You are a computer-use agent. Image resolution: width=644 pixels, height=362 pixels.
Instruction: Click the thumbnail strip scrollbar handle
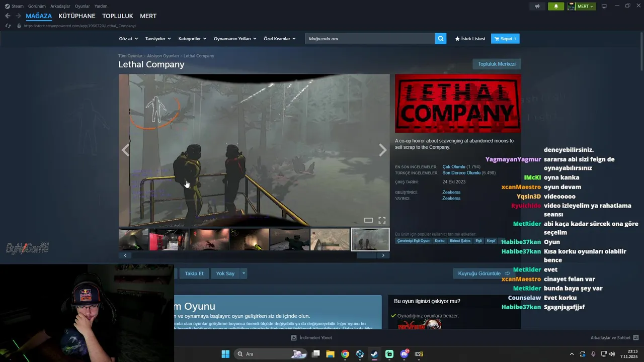pos(366,255)
